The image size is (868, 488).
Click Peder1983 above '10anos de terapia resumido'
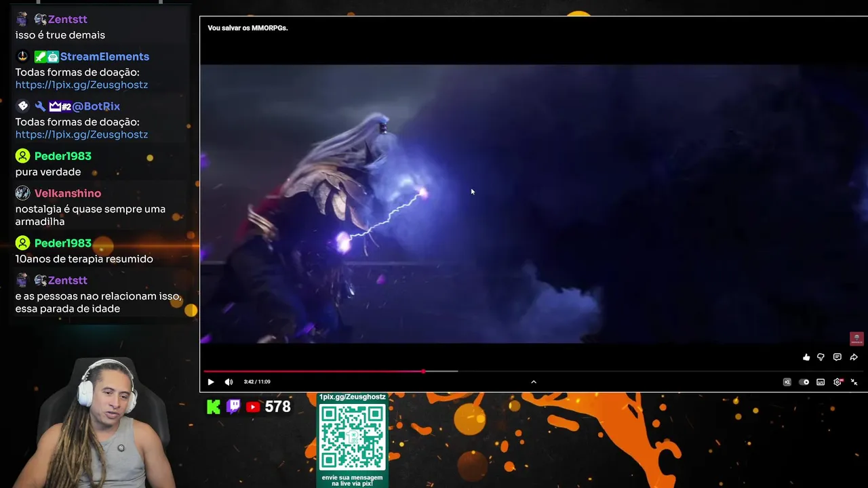(62, 243)
